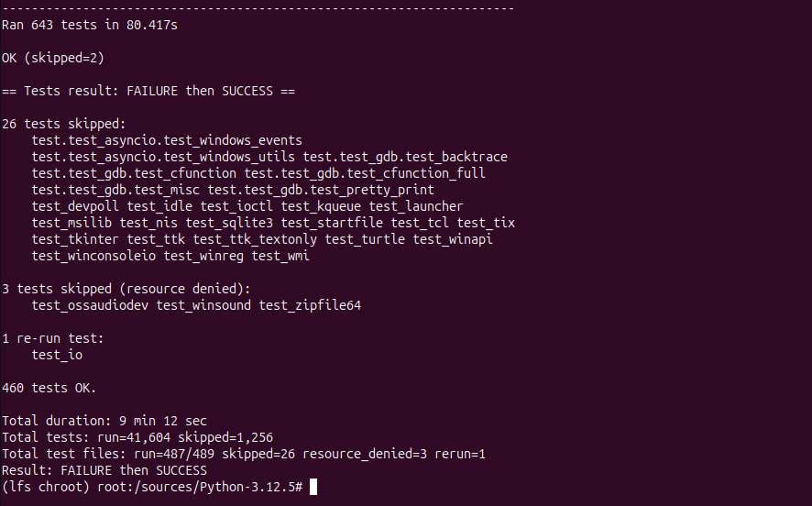This screenshot has width=812, height=506.
Task: Click the "460 tests OK." line
Action: (49, 388)
